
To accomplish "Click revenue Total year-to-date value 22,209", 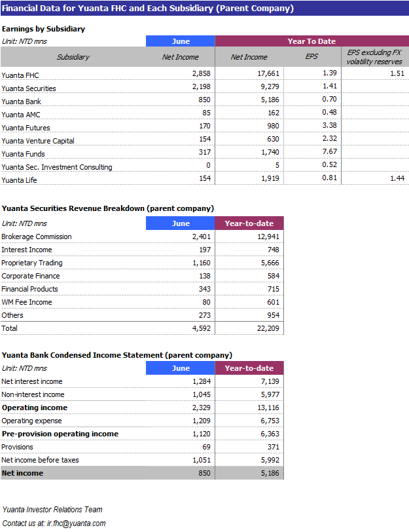I will (268, 328).
